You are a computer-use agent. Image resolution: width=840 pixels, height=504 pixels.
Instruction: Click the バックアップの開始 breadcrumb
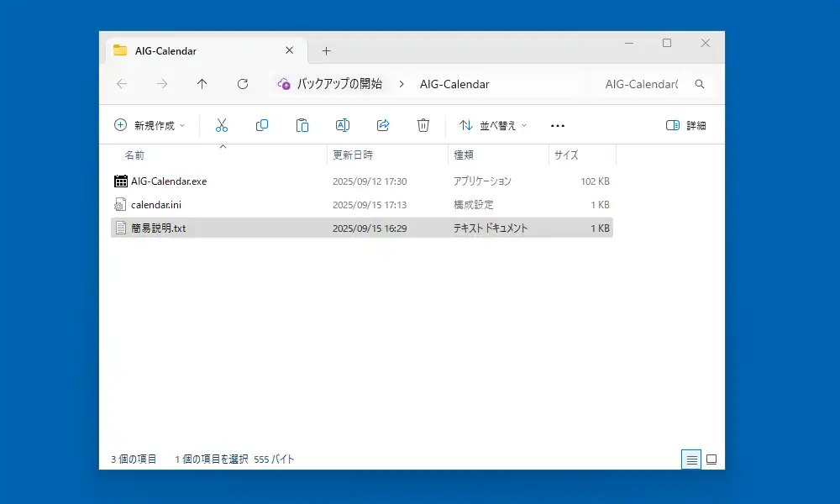point(339,84)
